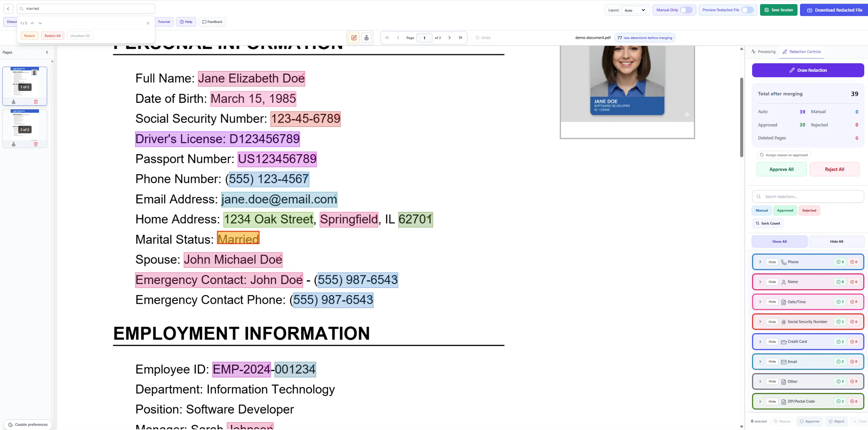This screenshot has height=430, width=868.
Task: Go to first page of document
Action: coord(387,38)
